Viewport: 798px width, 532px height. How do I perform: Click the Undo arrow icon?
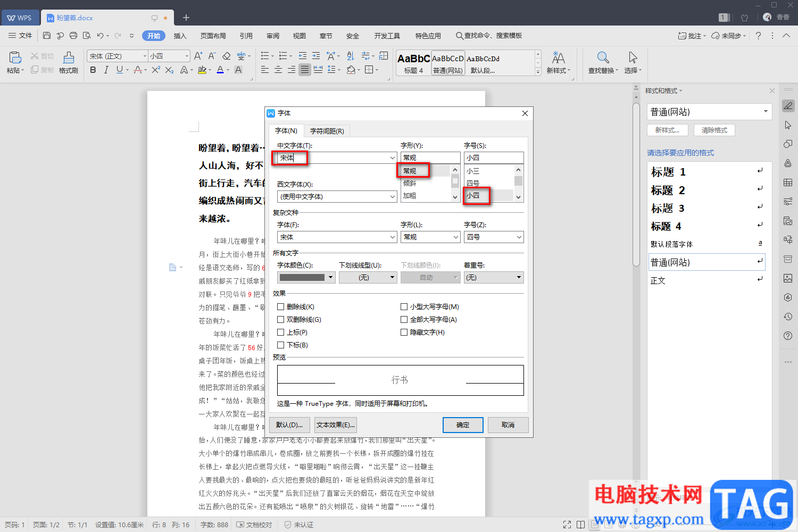point(100,36)
